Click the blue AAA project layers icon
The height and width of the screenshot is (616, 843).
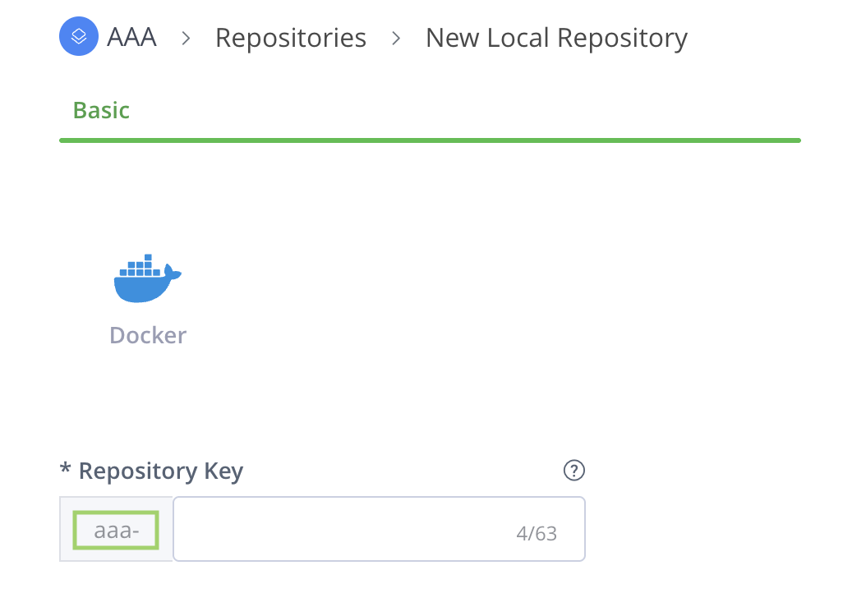pyautogui.click(x=79, y=37)
